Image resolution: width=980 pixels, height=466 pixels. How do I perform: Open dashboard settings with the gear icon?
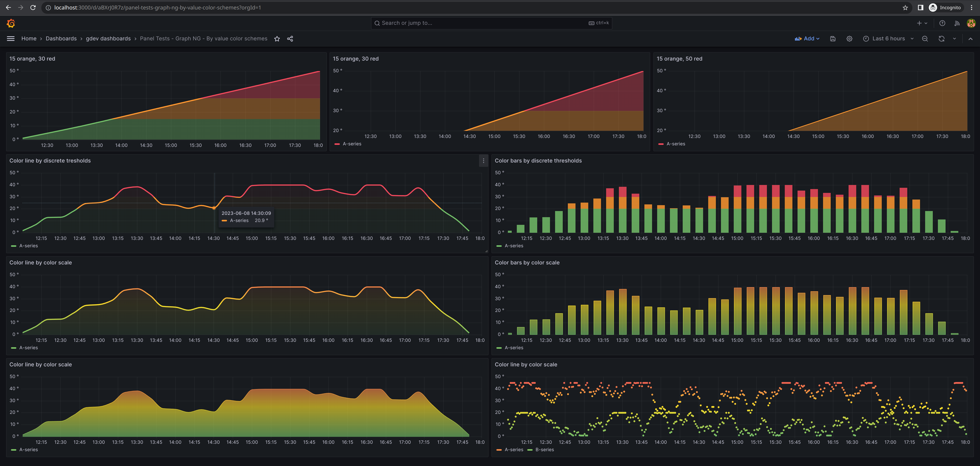point(850,39)
